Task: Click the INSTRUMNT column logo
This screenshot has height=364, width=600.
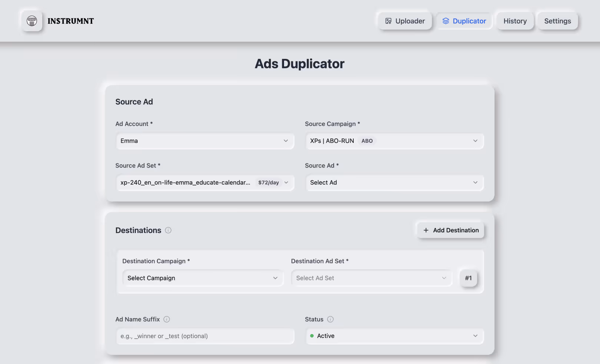Action: click(32, 21)
